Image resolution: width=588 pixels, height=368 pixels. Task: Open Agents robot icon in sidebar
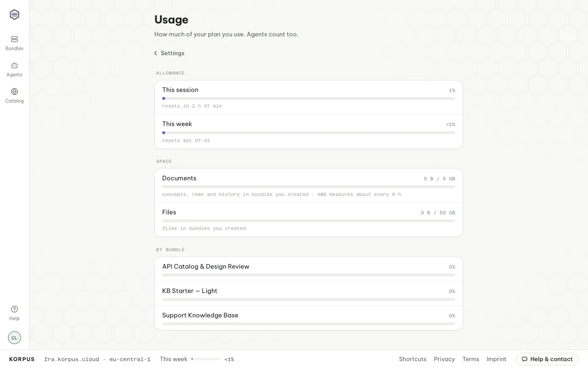pos(14,65)
